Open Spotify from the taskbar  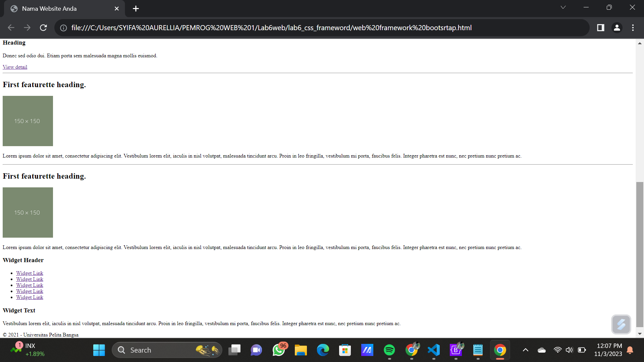coord(389,350)
